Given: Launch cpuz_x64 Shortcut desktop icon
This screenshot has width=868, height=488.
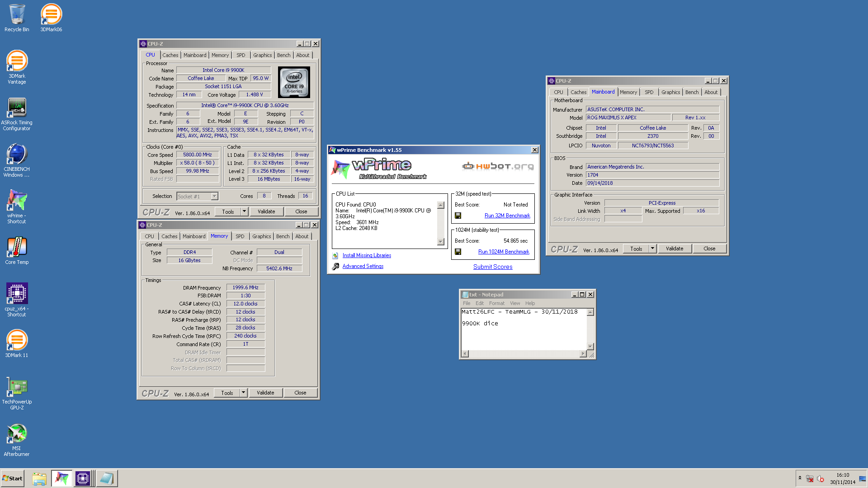Looking at the screenshot, I should tap(17, 300).
